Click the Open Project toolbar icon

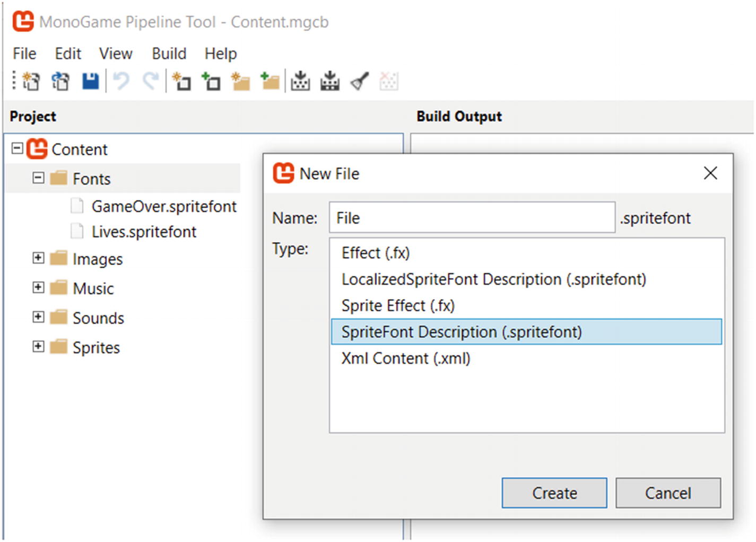60,81
